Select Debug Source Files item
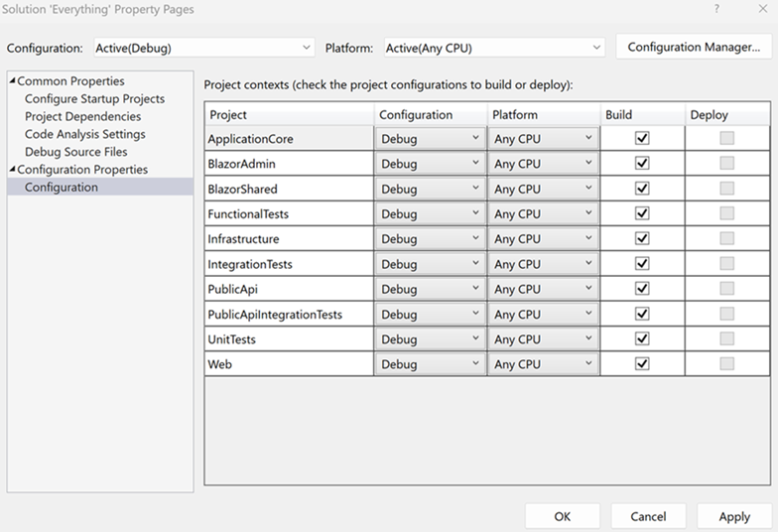The width and height of the screenshot is (778, 532). (75, 152)
